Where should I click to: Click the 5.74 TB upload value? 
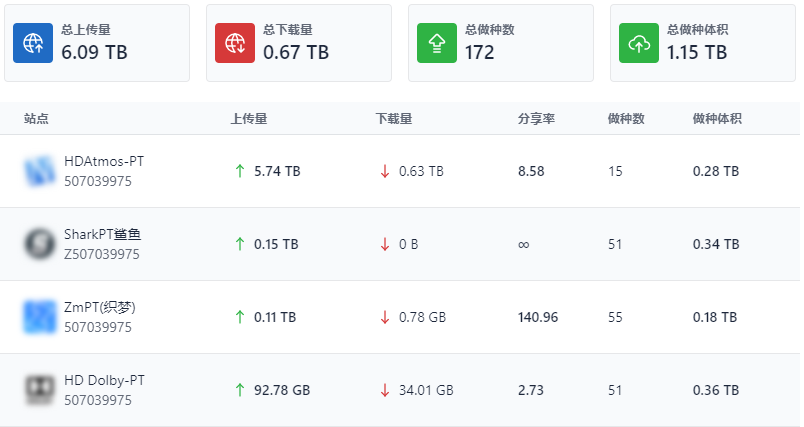[x=277, y=171]
